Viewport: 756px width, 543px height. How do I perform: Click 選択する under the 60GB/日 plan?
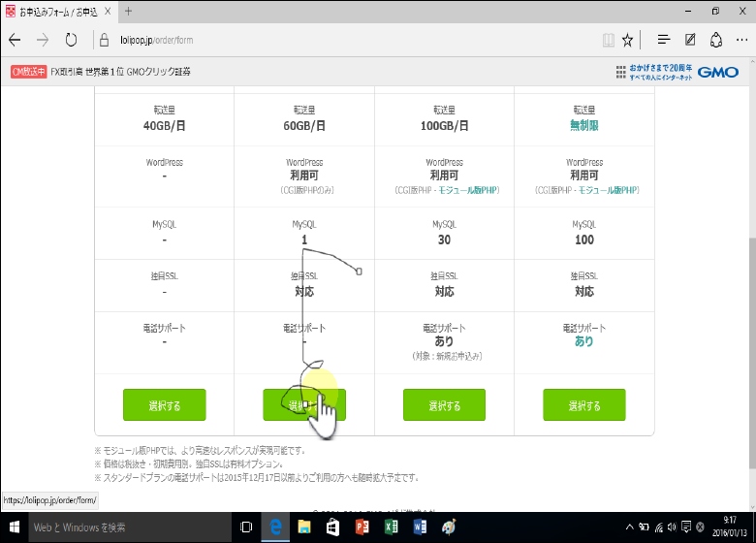[304, 405]
